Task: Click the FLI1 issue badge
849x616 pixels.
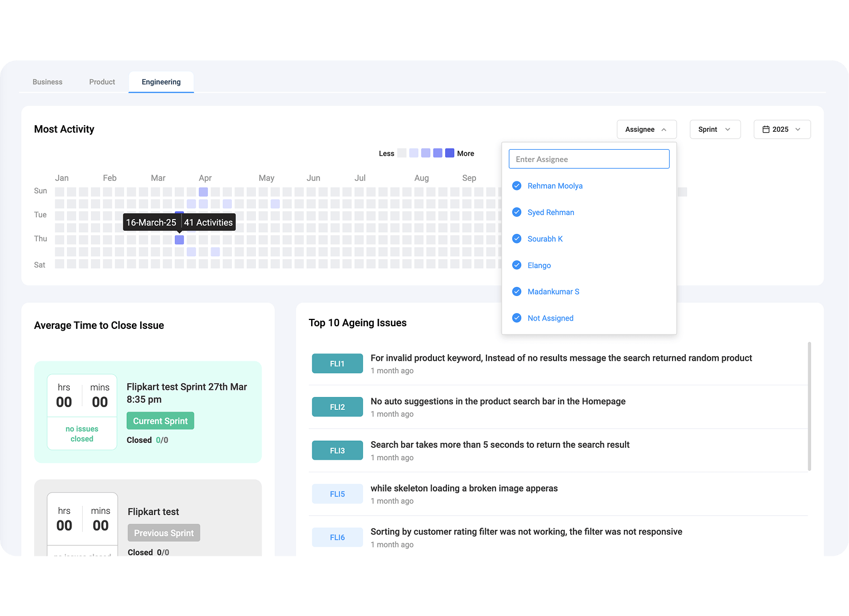Action: click(337, 364)
